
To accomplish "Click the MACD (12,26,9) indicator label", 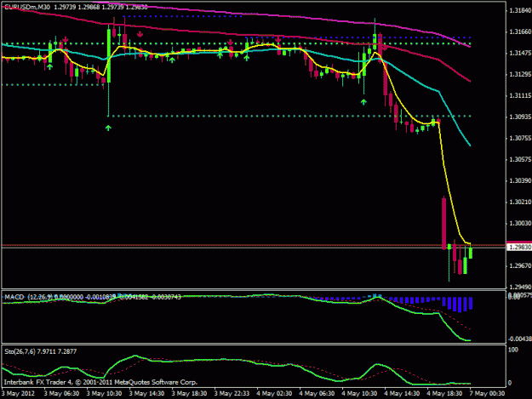I will pos(28,297).
